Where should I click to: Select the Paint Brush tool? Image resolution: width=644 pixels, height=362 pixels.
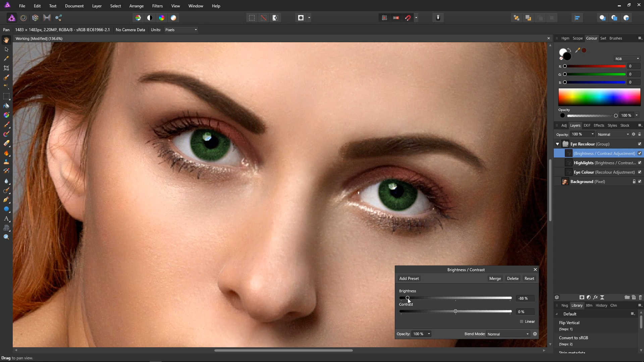coord(6,125)
